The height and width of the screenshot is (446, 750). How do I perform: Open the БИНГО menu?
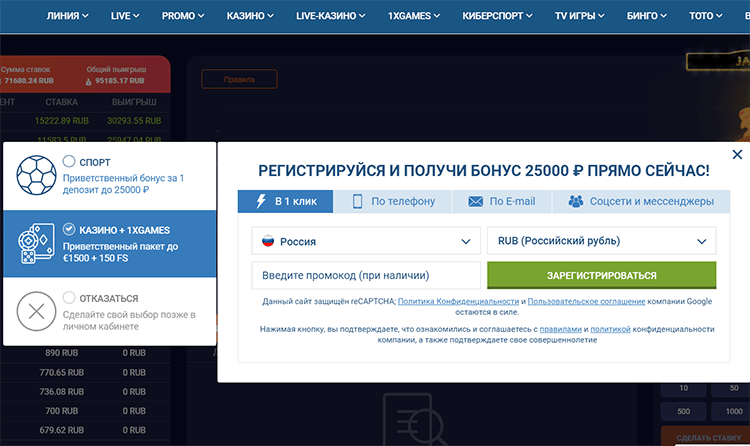[x=647, y=16]
